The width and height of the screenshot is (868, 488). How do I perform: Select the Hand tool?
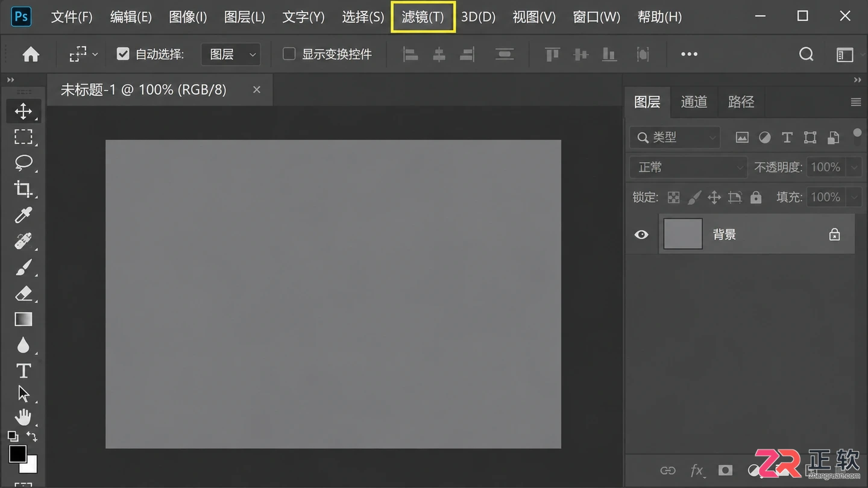[24, 417]
